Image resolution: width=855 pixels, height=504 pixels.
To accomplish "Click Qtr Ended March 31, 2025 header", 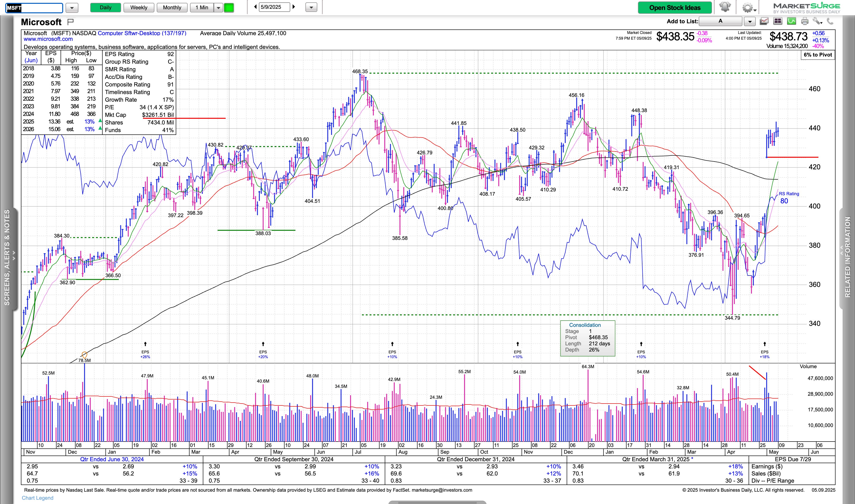I will pos(657,459).
